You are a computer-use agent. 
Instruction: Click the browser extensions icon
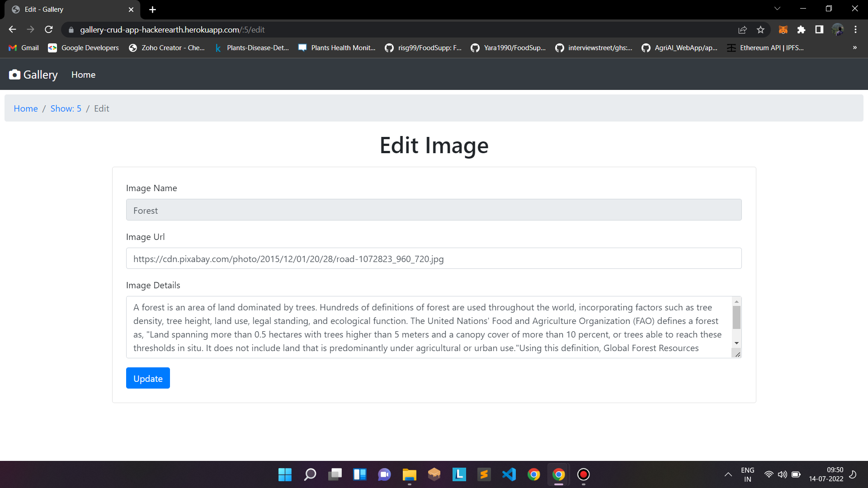pos(801,30)
